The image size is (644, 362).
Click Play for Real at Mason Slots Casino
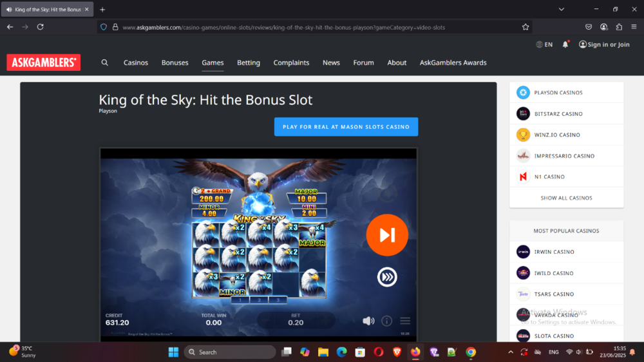point(346,127)
